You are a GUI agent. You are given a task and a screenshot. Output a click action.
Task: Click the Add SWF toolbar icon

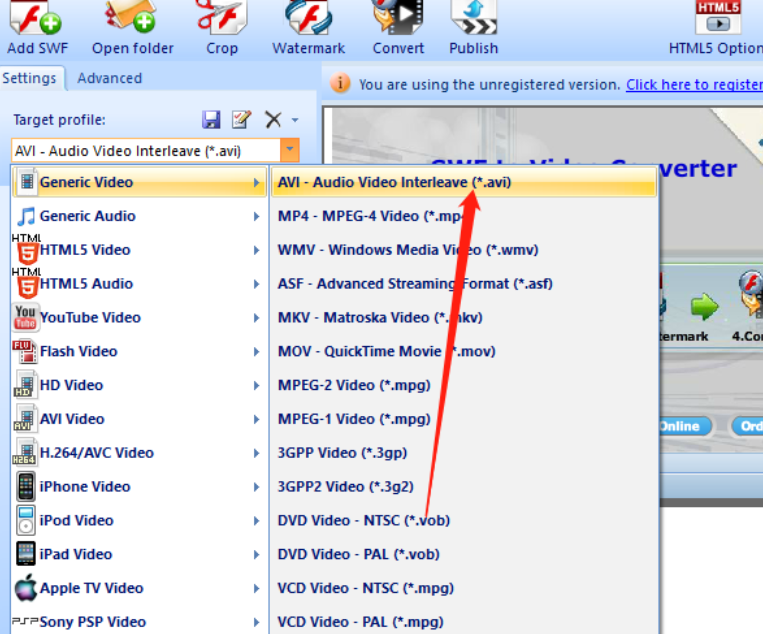[x=37, y=18]
